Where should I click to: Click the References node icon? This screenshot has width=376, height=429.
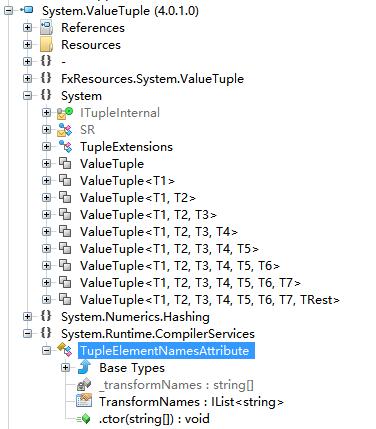pos(46,27)
